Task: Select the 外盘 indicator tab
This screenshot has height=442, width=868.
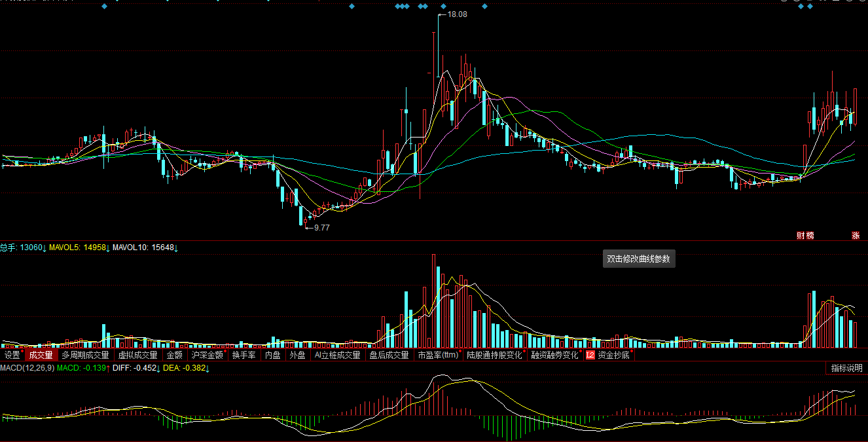Action: [297, 355]
